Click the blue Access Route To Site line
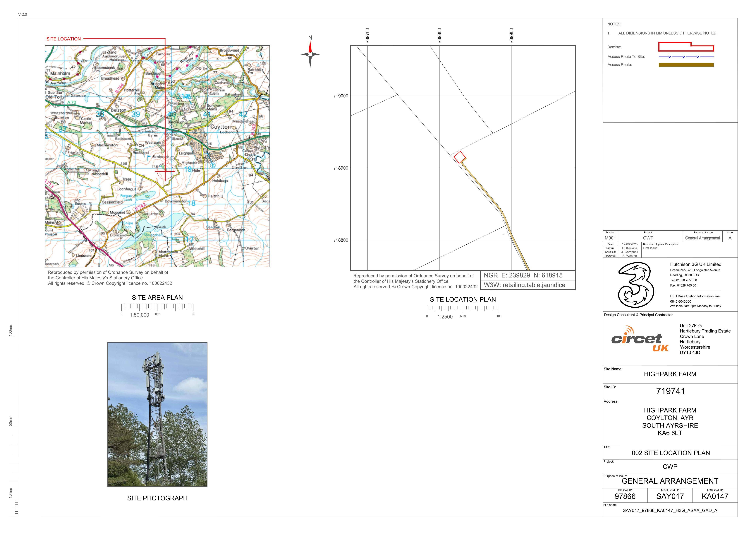This screenshot has height=535, width=756. point(686,57)
